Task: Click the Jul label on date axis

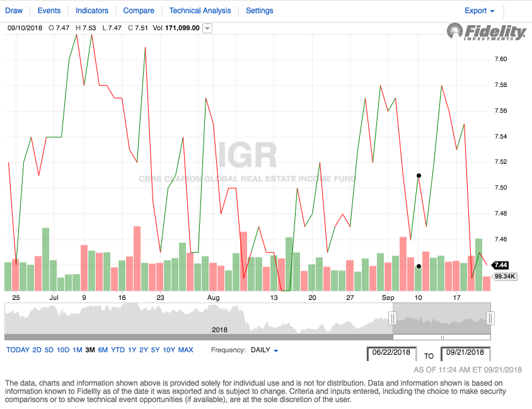Action: coord(54,297)
